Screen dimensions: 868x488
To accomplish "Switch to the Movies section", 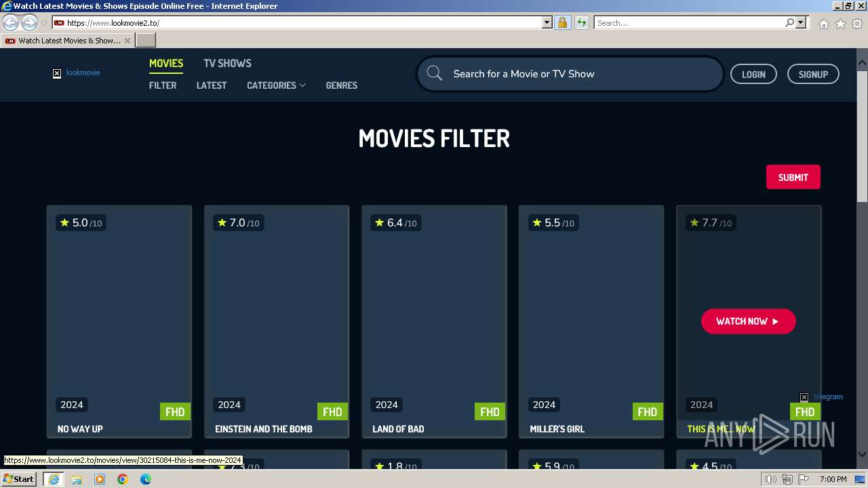I will 166,63.
